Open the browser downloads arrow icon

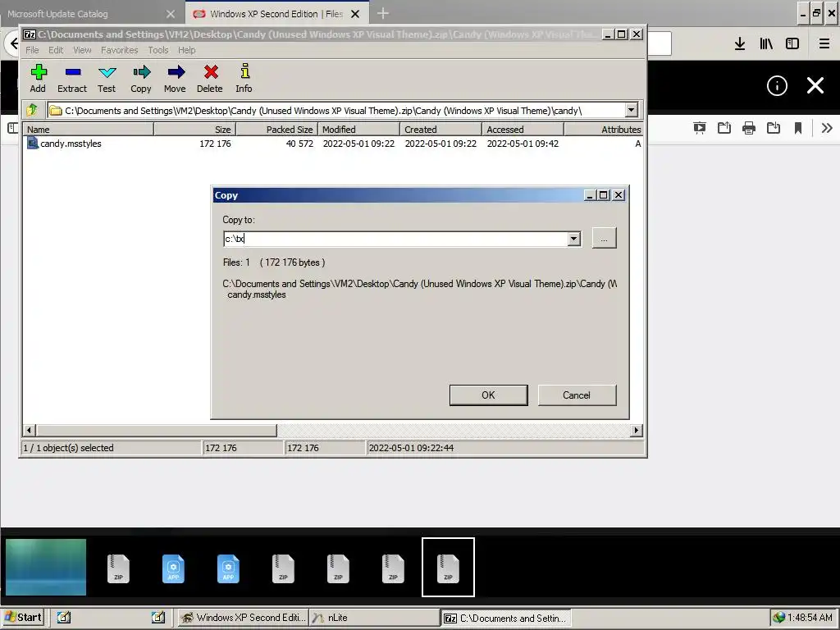pyautogui.click(x=739, y=44)
